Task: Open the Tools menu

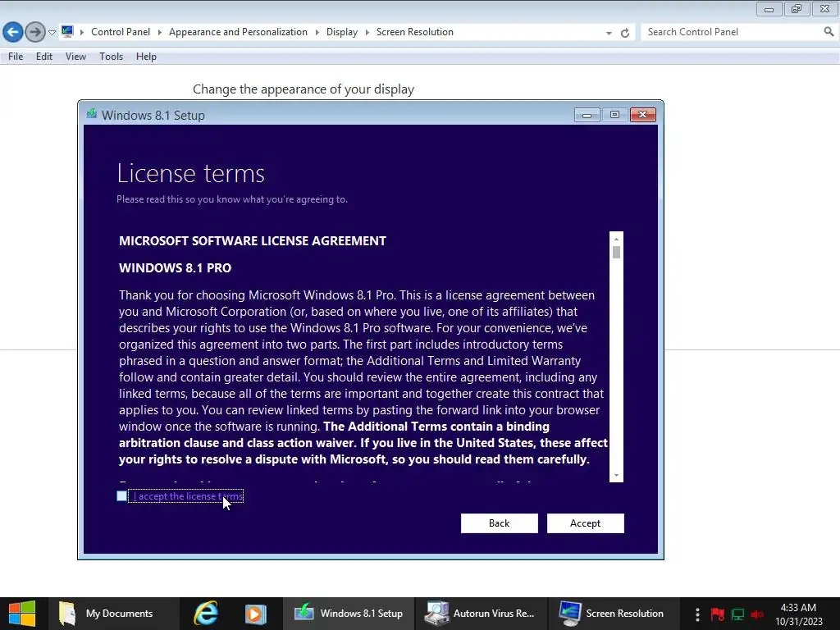Action: coord(111,57)
